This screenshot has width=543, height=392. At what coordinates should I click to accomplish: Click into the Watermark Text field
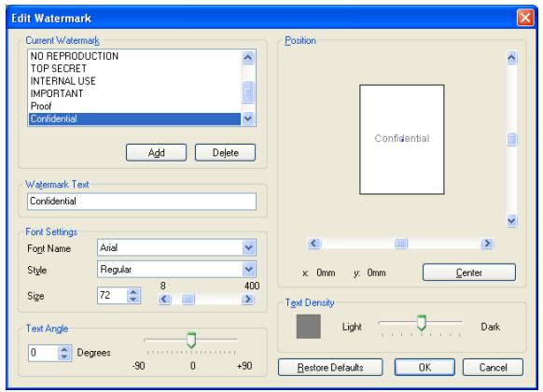(x=142, y=202)
